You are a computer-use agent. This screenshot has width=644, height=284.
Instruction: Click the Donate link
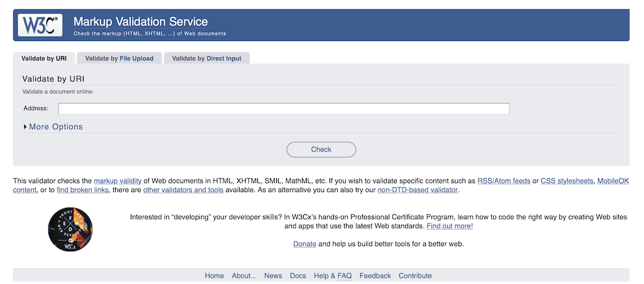point(305,244)
